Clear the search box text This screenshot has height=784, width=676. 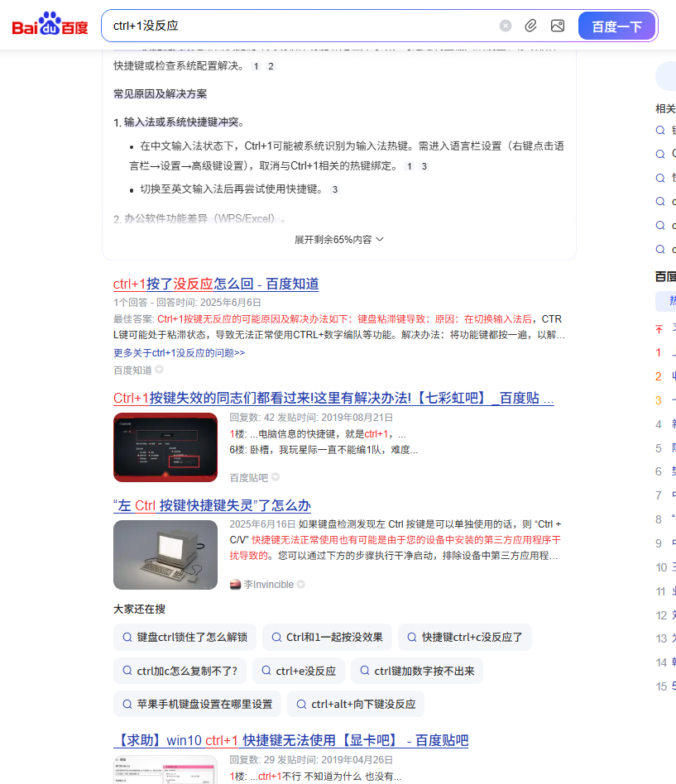[x=506, y=26]
